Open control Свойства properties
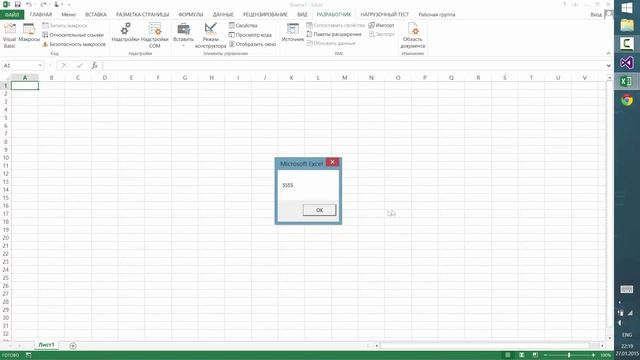The width and height of the screenshot is (640, 360). pos(243,25)
